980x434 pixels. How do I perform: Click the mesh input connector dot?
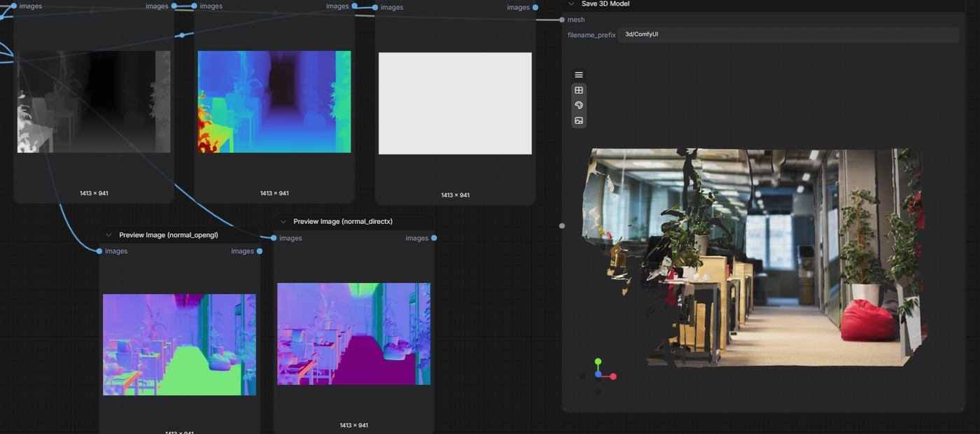(562, 20)
